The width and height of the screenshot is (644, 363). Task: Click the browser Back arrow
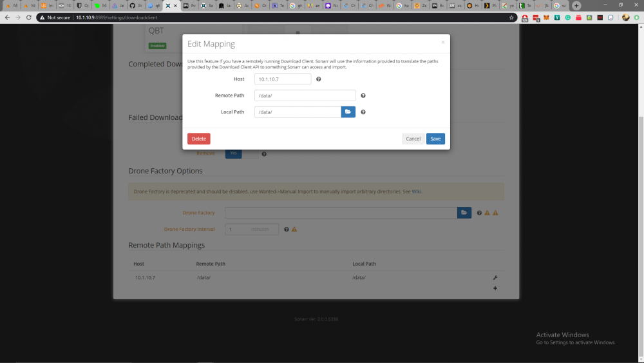point(7,17)
